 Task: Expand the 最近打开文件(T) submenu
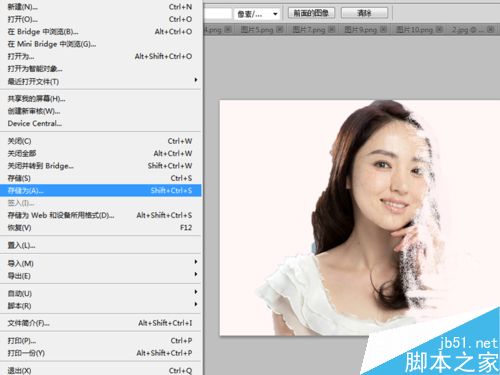100,81
